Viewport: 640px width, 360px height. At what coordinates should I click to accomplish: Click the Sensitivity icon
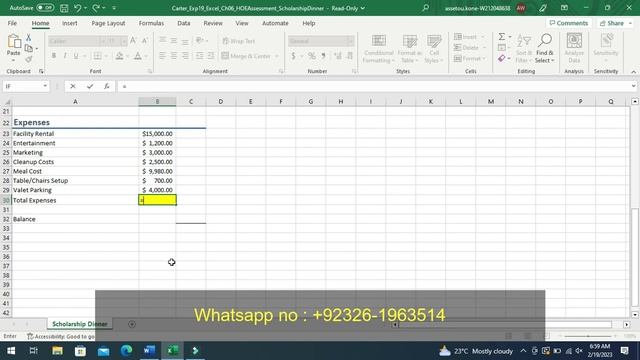606,41
